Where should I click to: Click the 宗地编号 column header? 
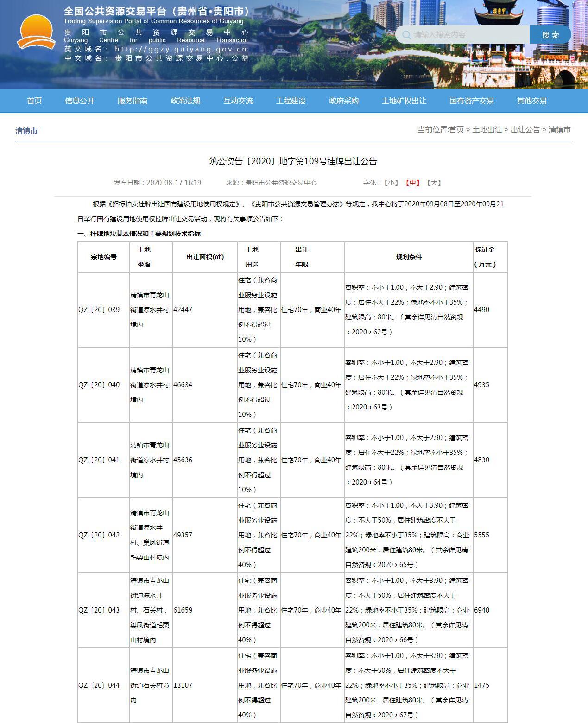coord(104,257)
